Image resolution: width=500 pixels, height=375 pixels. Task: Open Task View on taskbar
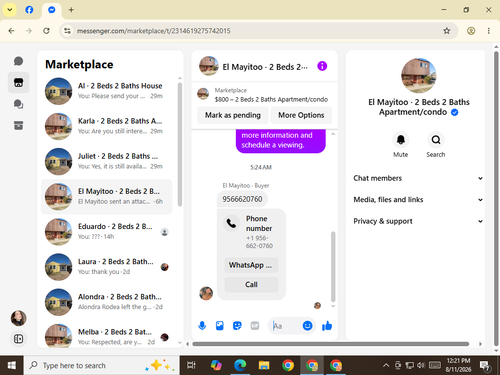click(191, 365)
